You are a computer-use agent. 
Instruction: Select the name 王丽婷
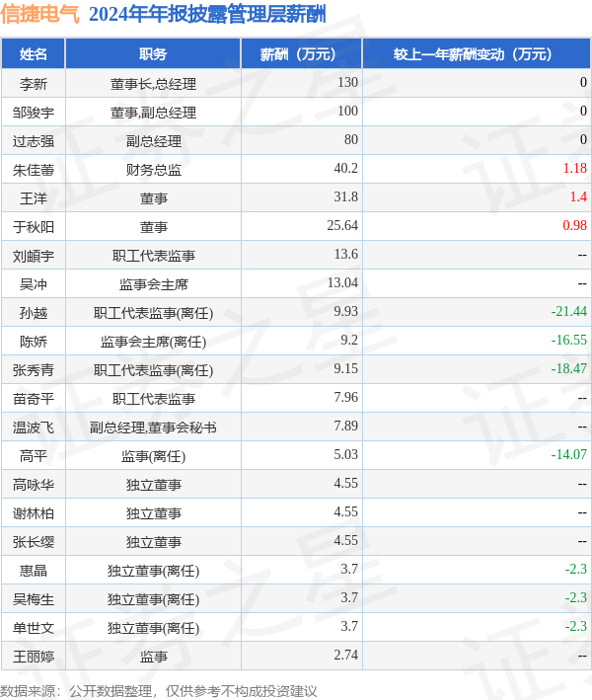[34, 656]
